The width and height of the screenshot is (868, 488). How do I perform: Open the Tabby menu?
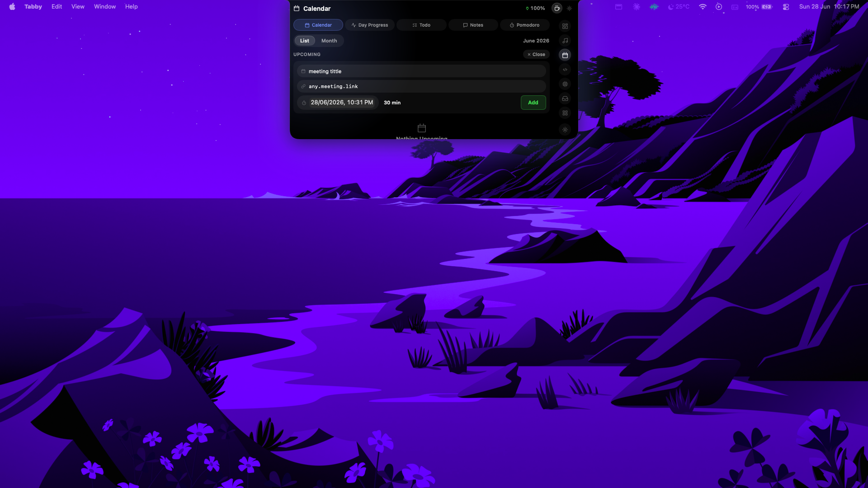(33, 7)
